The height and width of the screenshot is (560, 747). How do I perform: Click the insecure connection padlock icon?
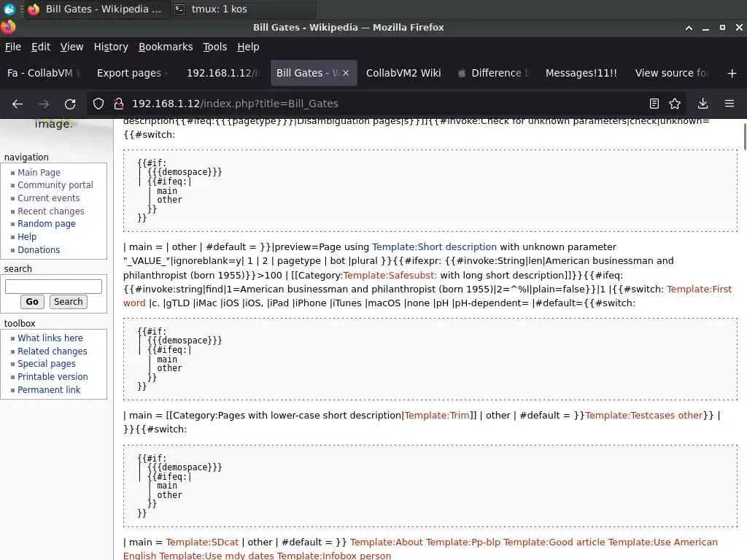(119, 104)
